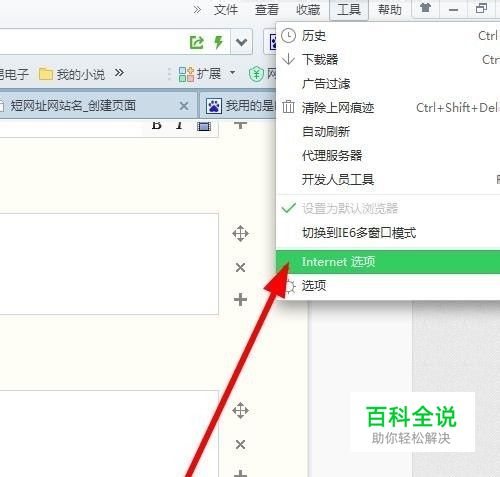
Task: Open the 工具 menu
Action: 349,10
